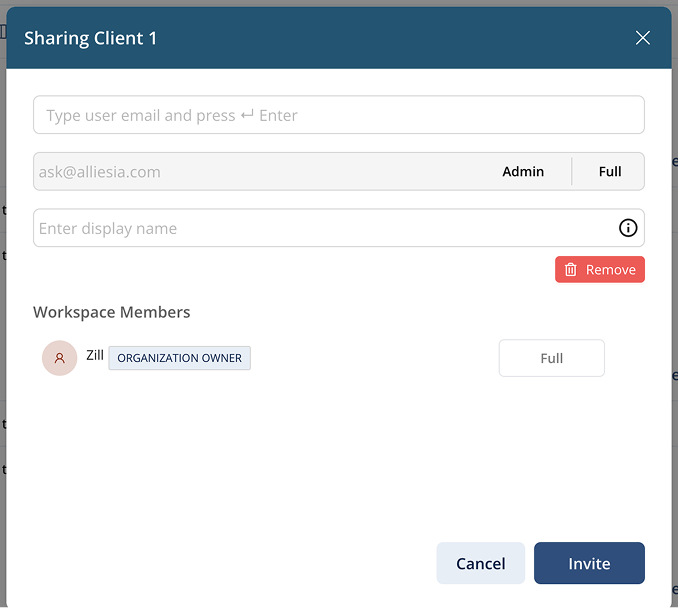The image size is (678, 608).
Task: Click the Cancel button
Action: pos(480,563)
